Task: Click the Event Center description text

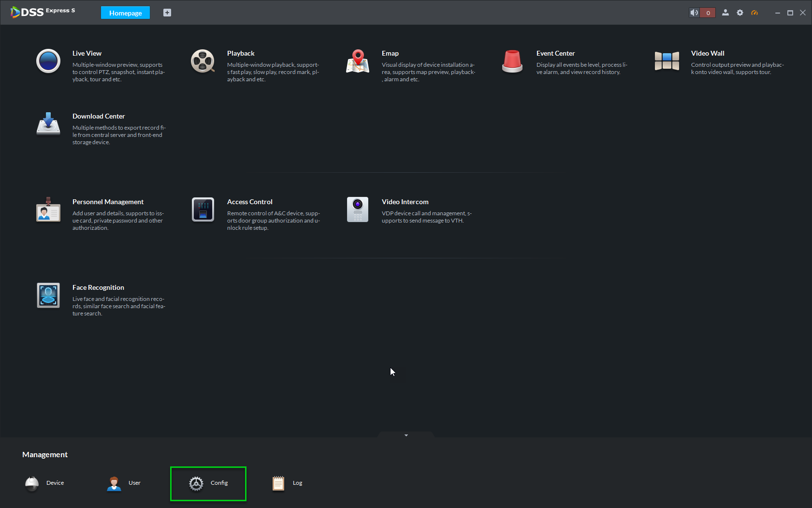Action: pos(582,68)
